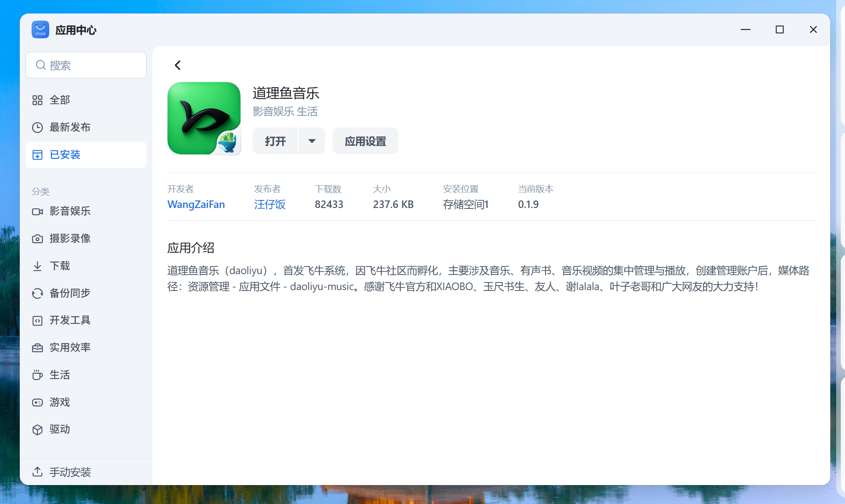Open developer link WangZaiFan
Image resolution: width=845 pixels, height=504 pixels.
tap(196, 205)
